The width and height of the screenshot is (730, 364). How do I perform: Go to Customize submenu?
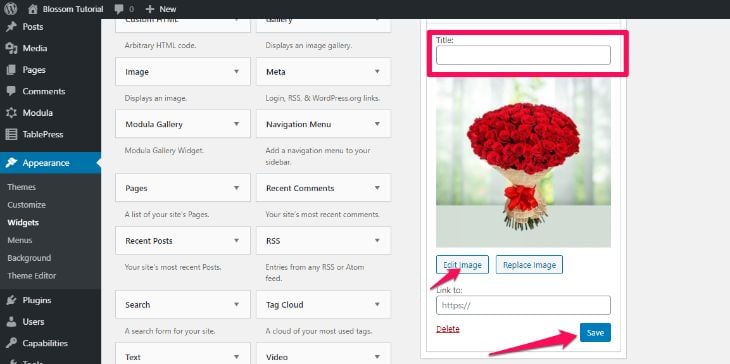pyautogui.click(x=27, y=205)
